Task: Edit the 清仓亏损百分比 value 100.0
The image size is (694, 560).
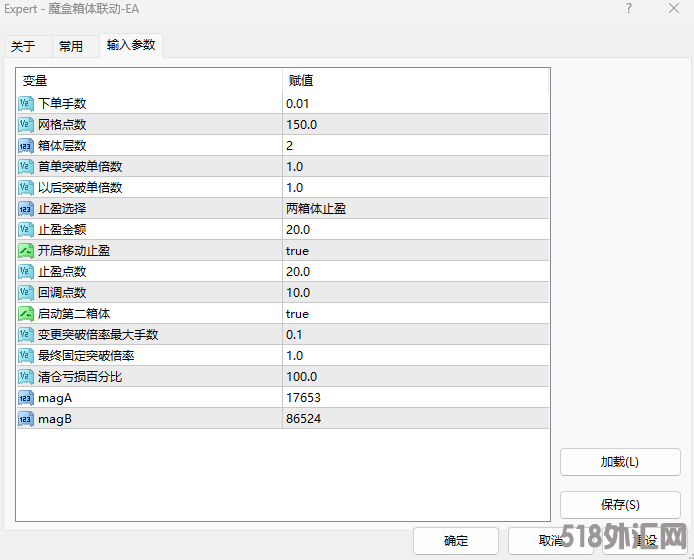Action: click(x=416, y=377)
